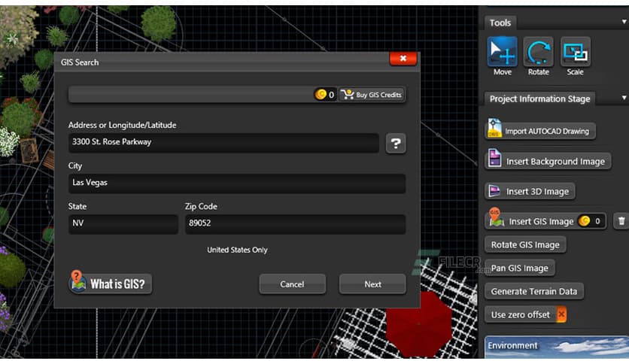Click the State field with NV

tap(123, 223)
